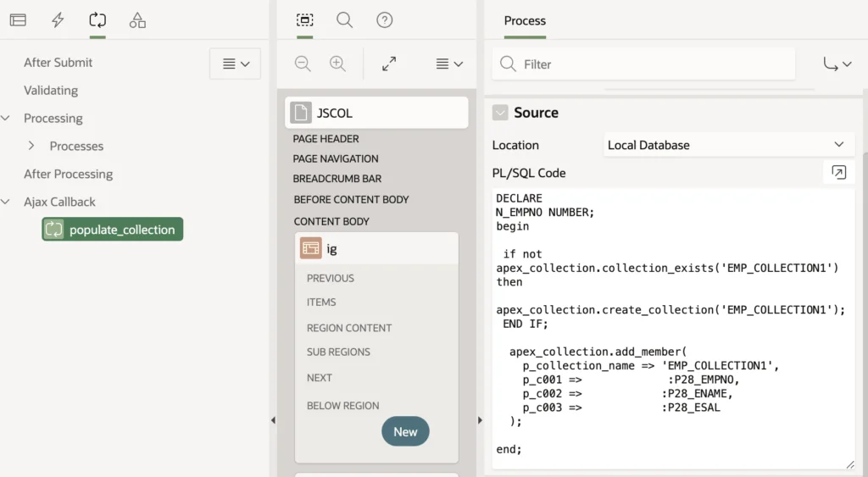Select the NEXT slot in ig
The width and height of the screenshot is (868, 477).
coord(320,378)
